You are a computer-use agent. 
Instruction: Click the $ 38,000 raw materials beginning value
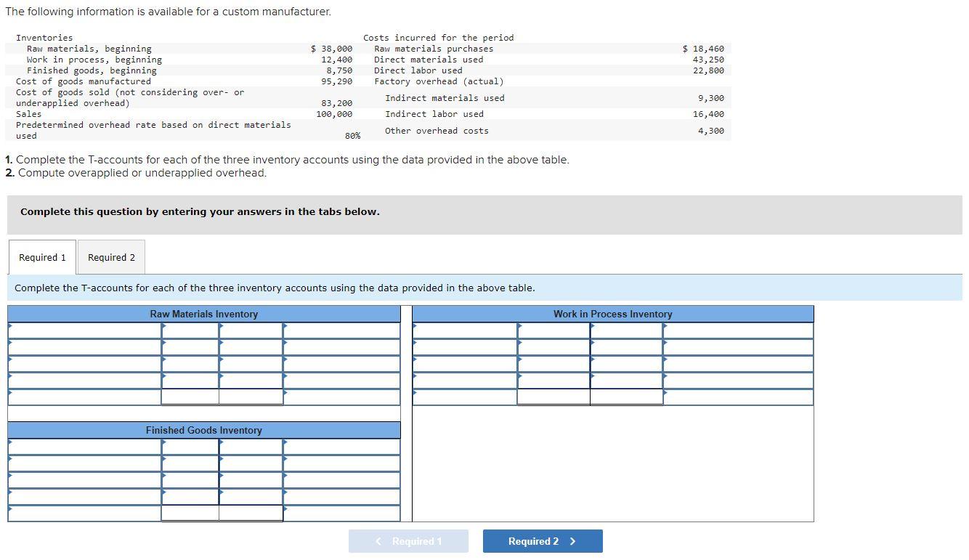tap(331, 49)
